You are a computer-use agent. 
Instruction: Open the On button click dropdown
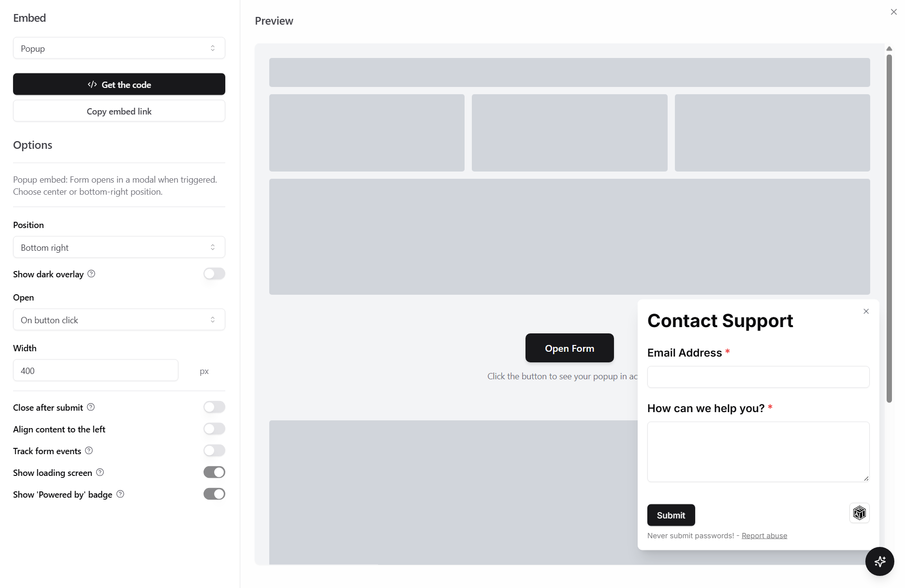click(119, 320)
